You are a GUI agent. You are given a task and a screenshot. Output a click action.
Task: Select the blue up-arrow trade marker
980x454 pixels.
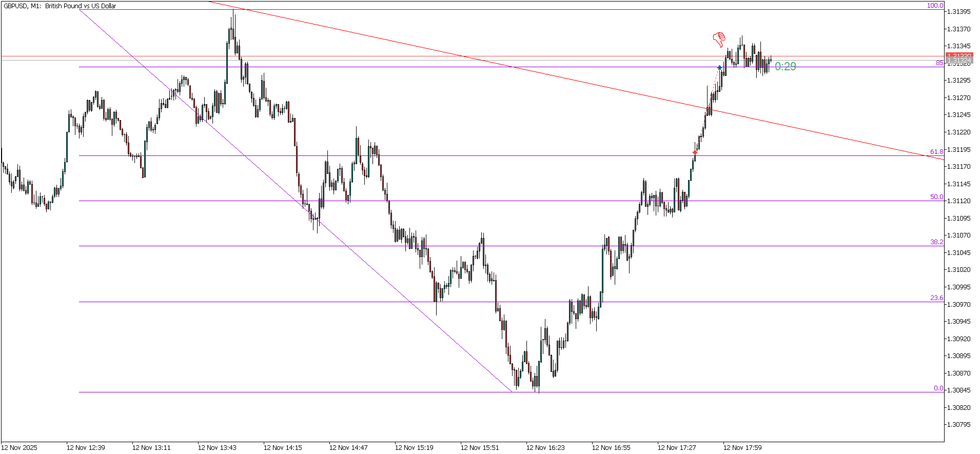[719, 67]
